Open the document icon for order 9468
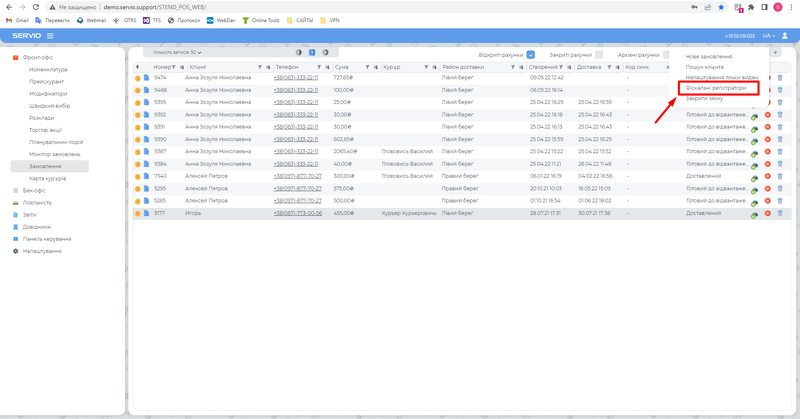This screenshot has width=800, height=419. pyautogui.click(x=145, y=90)
